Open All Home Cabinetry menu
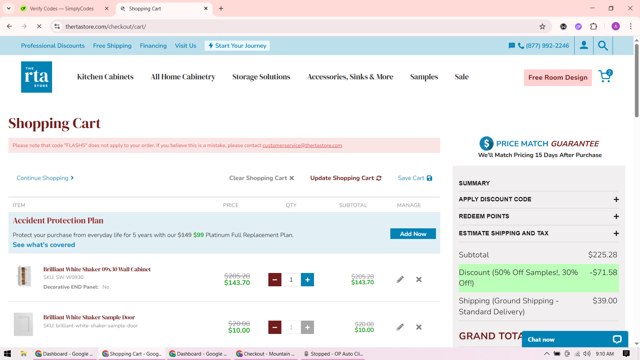Image resolution: width=640 pixels, height=360 pixels. click(x=183, y=77)
